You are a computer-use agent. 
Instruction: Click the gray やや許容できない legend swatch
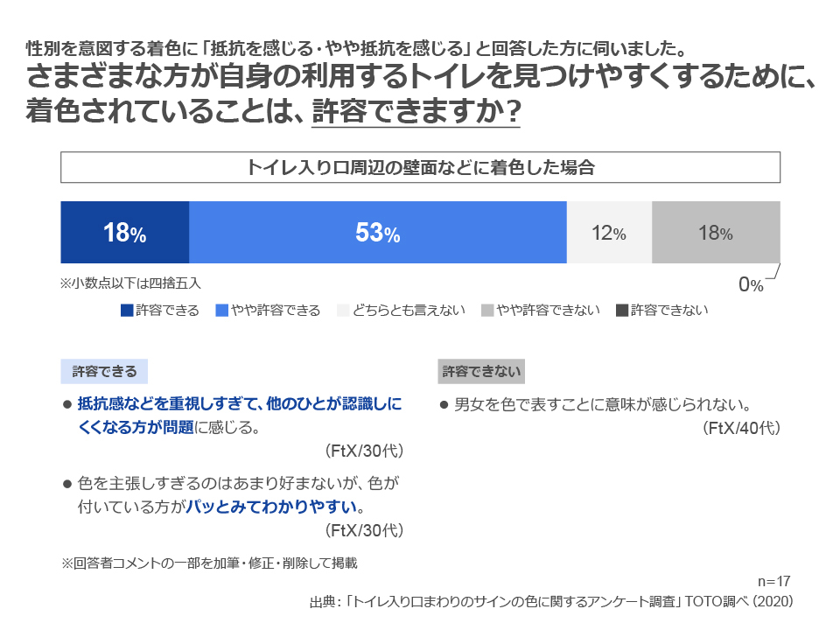point(487,310)
